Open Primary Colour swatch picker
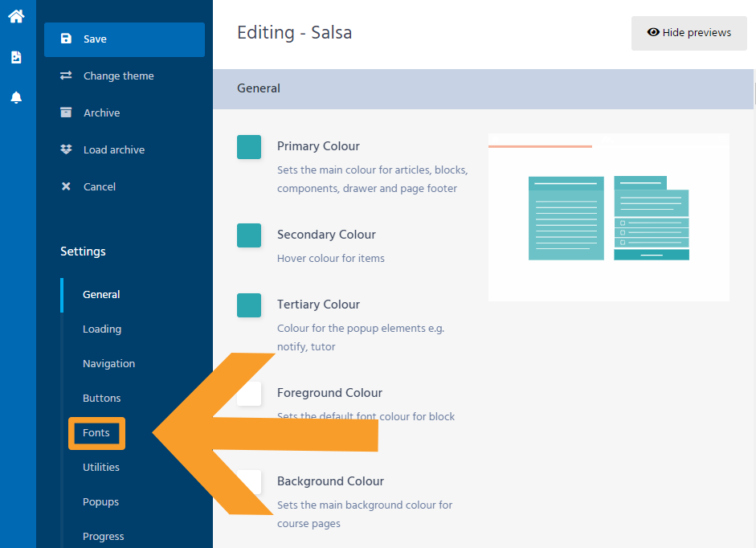756x548 pixels. 249,147
